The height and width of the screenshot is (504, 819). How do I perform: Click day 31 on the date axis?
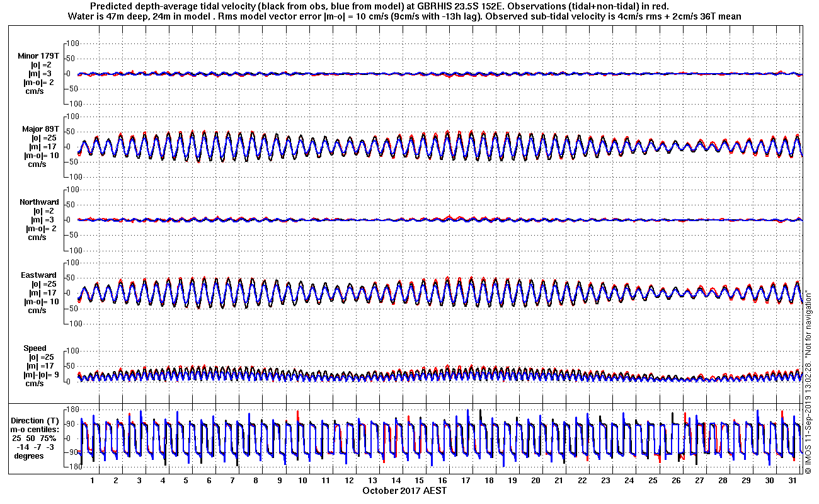click(x=792, y=480)
